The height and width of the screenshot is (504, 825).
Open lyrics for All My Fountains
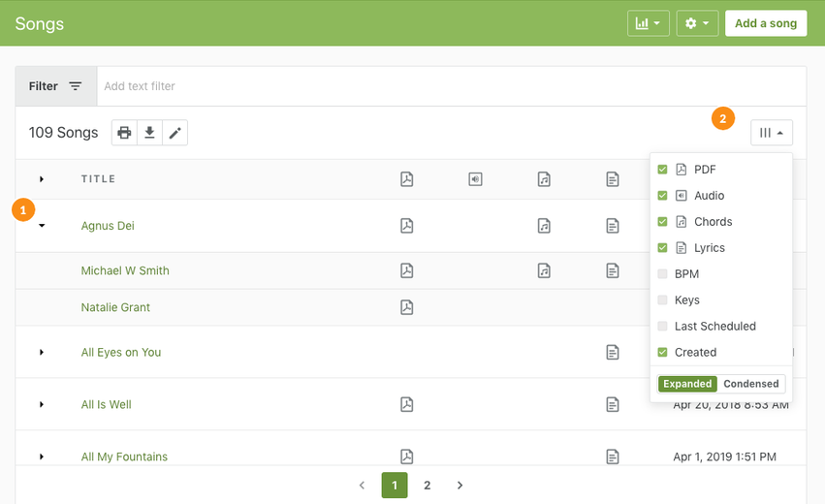[613, 457]
